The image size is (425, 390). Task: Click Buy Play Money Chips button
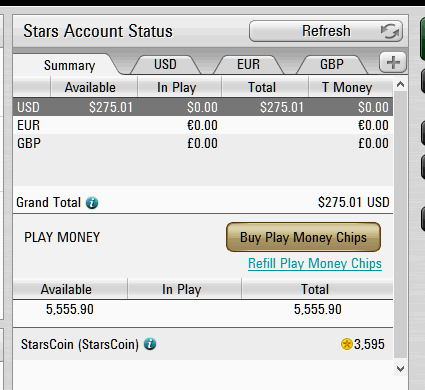pyautogui.click(x=303, y=237)
